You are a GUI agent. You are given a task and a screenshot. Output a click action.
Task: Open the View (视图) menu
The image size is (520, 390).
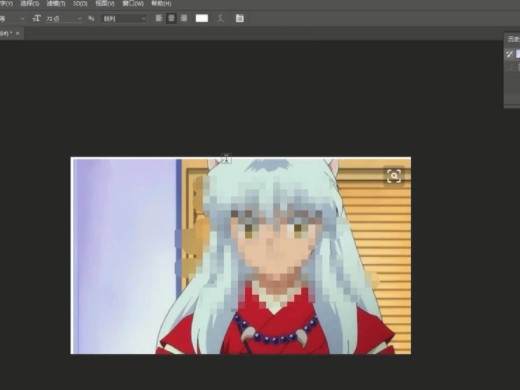click(105, 4)
